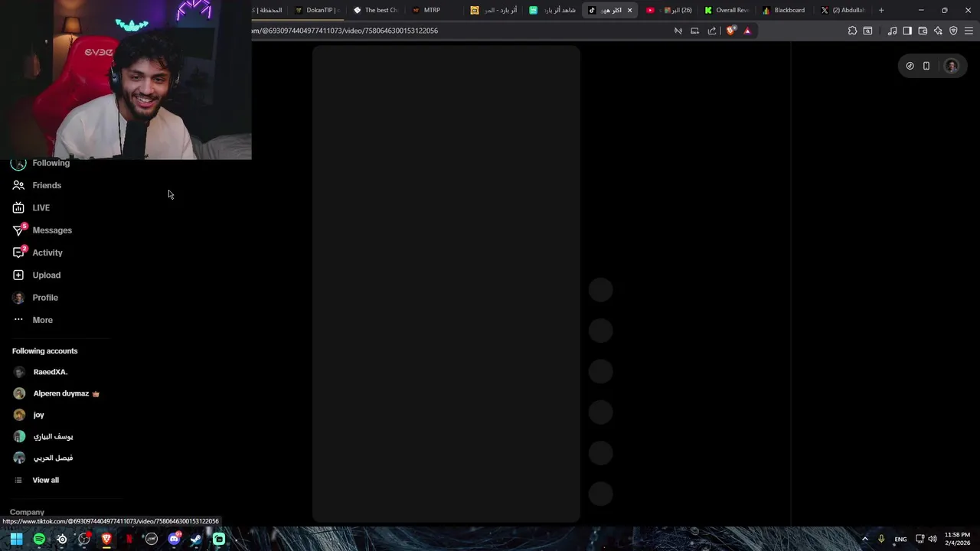
Task: Open the browser extensions puzzle icon
Action: pos(852,31)
